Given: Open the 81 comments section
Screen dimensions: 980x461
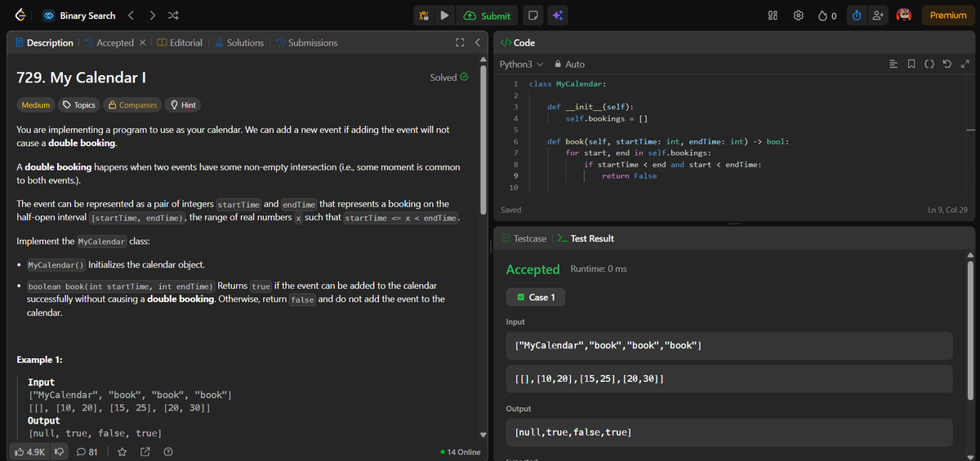Looking at the screenshot, I should pyautogui.click(x=87, y=451).
